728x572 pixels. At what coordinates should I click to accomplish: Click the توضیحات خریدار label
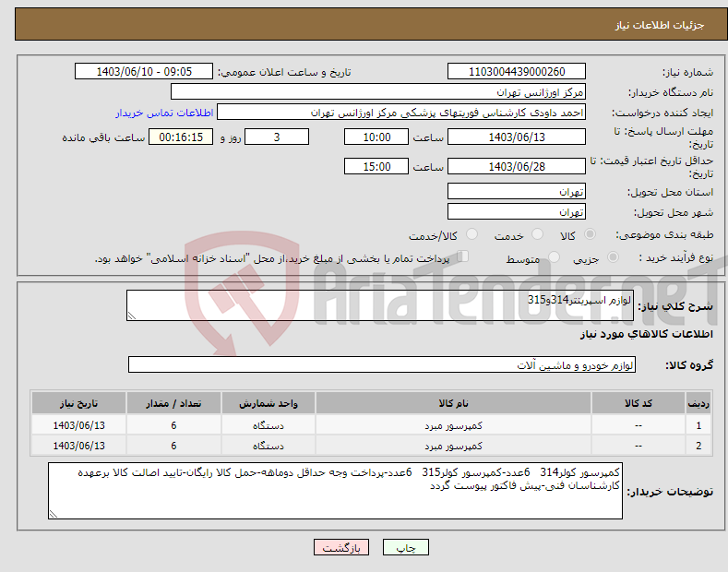tap(670, 492)
